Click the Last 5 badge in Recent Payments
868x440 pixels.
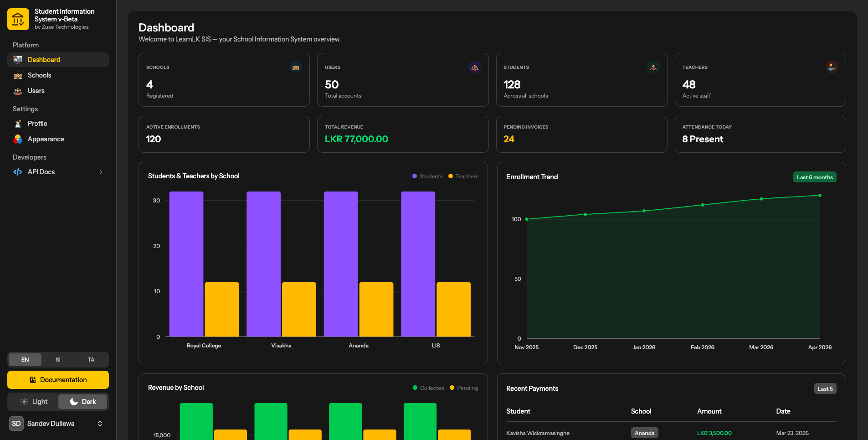click(x=825, y=389)
